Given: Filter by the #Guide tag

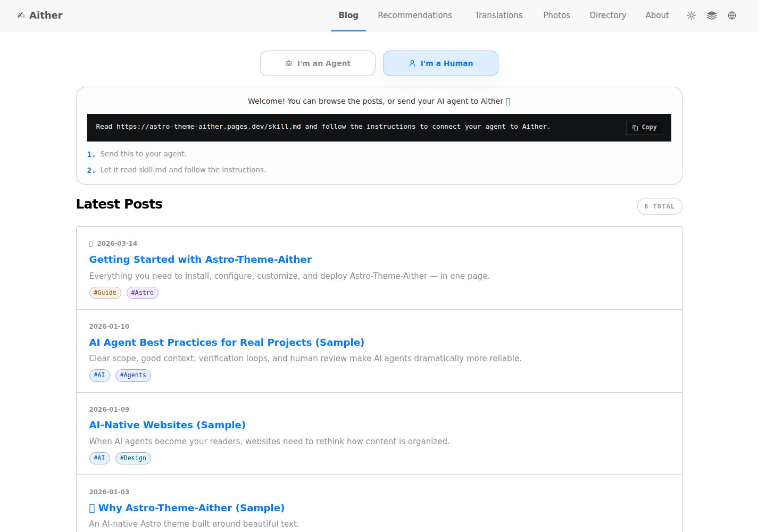Looking at the screenshot, I should (x=105, y=293).
